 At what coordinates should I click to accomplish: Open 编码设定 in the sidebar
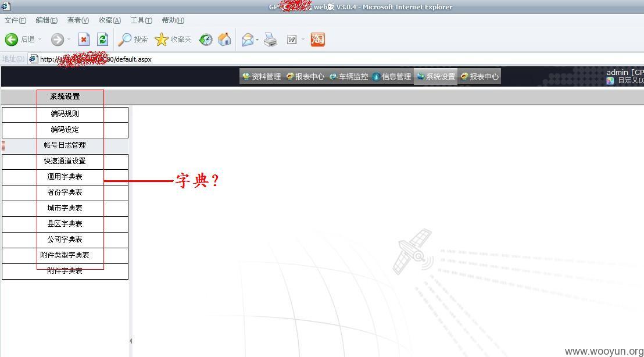tap(65, 130)
